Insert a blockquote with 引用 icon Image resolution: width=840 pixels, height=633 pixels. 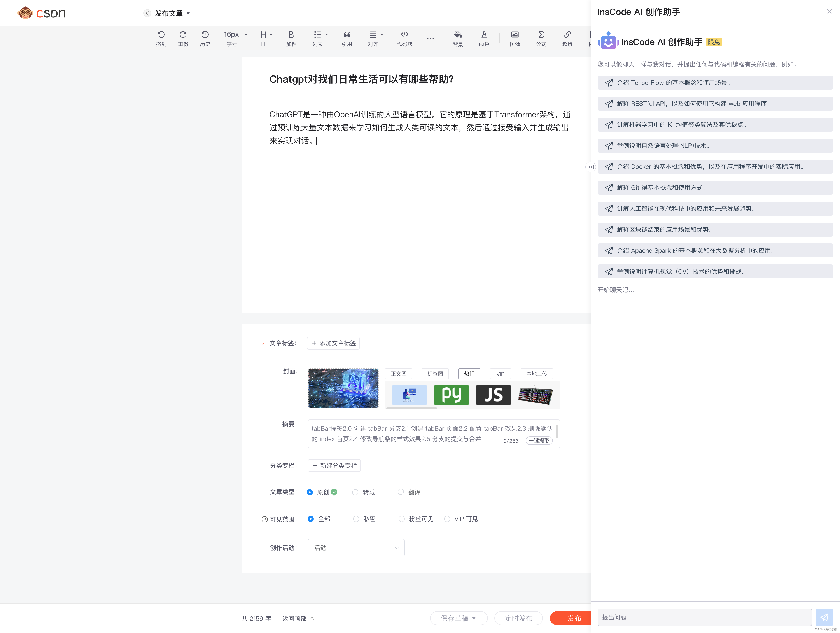[x=346, y=38]
